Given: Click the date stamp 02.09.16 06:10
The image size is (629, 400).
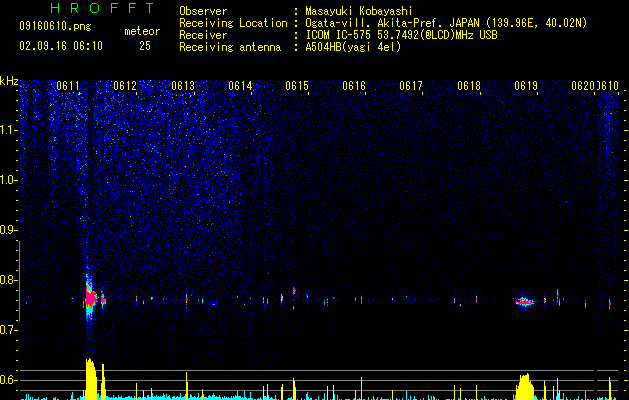Looking at the screenshot, I should [61, 46].
